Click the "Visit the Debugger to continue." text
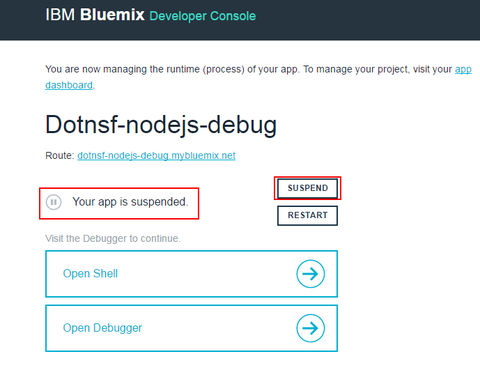Viewport: 480px width, 384px height. (113, 239)
